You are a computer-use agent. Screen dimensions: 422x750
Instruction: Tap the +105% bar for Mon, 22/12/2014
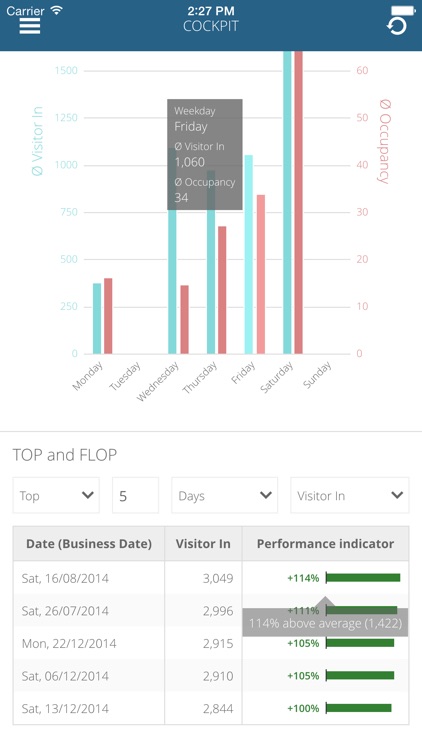(x=360, y=643)
